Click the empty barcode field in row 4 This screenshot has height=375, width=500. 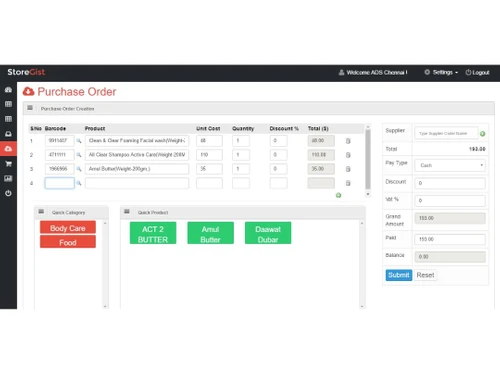(60, 183)
